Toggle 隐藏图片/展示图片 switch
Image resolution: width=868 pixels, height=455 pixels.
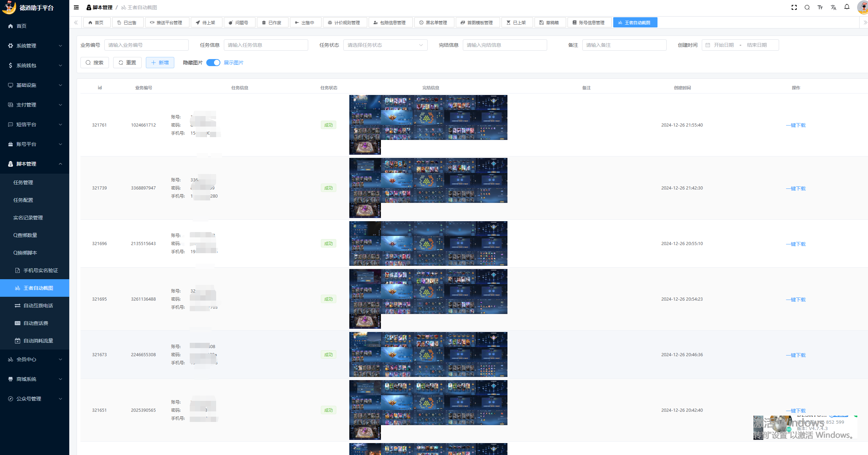(213, 63)
